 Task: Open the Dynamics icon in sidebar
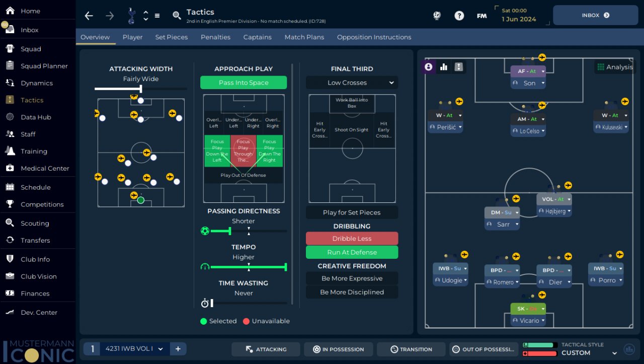coord(10,83)
